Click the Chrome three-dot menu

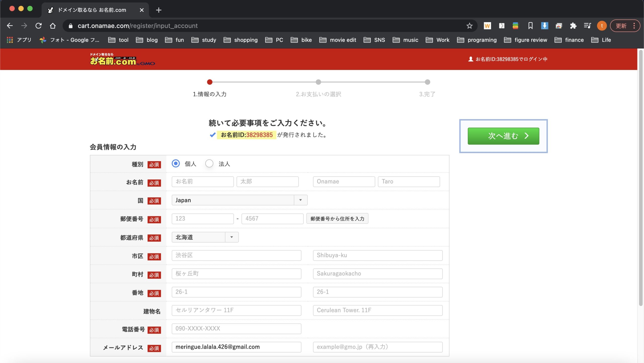634,26
